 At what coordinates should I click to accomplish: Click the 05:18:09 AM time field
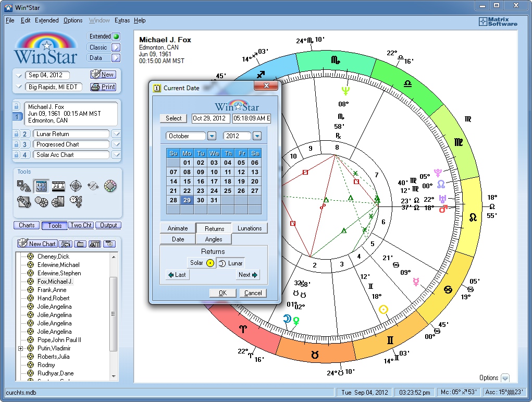click(252, 118)
